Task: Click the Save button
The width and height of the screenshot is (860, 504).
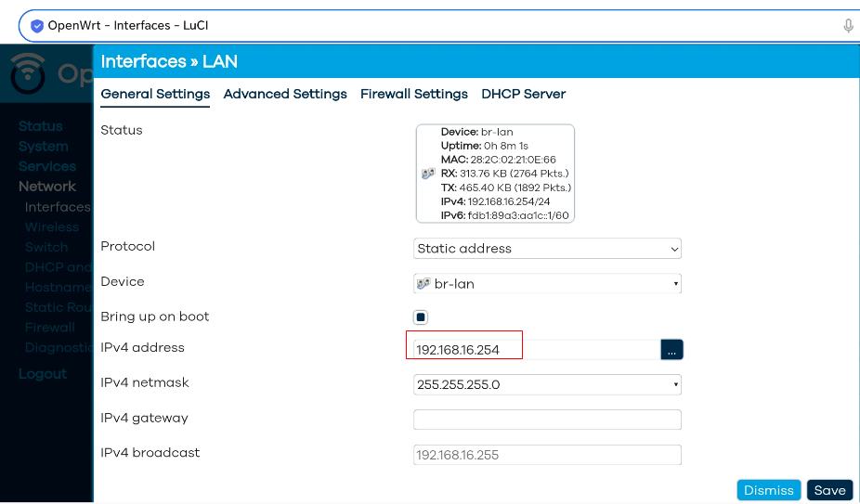Action: tap(830, 490)
